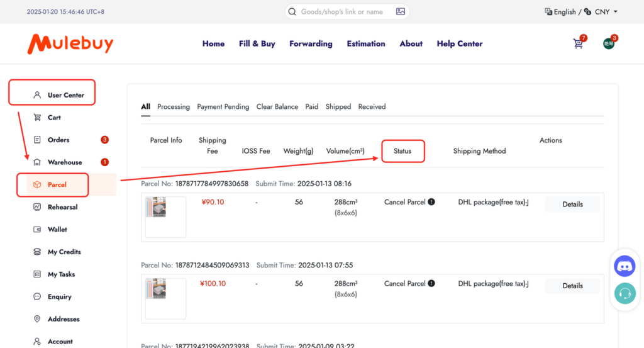Click the currency exchange icon

pos(588,11)
